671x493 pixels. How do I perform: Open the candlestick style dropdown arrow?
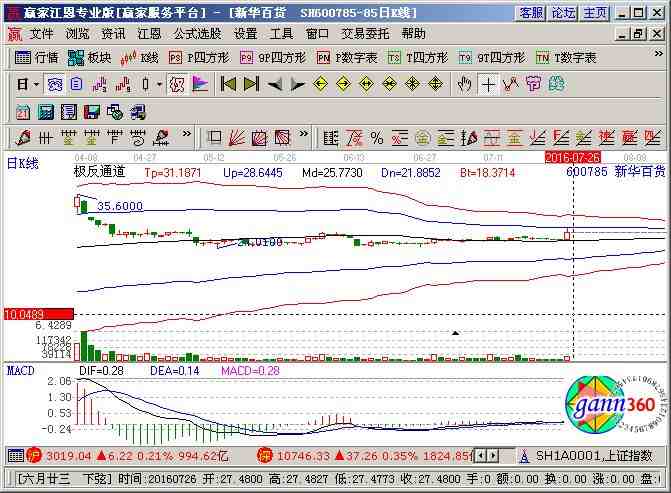click(160, 84)
